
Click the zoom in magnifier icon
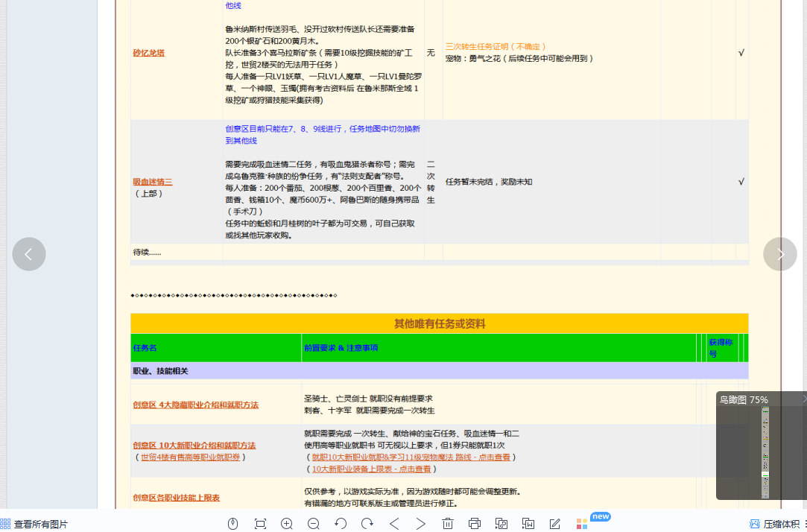pyautogui.click(x=287, y=524)
